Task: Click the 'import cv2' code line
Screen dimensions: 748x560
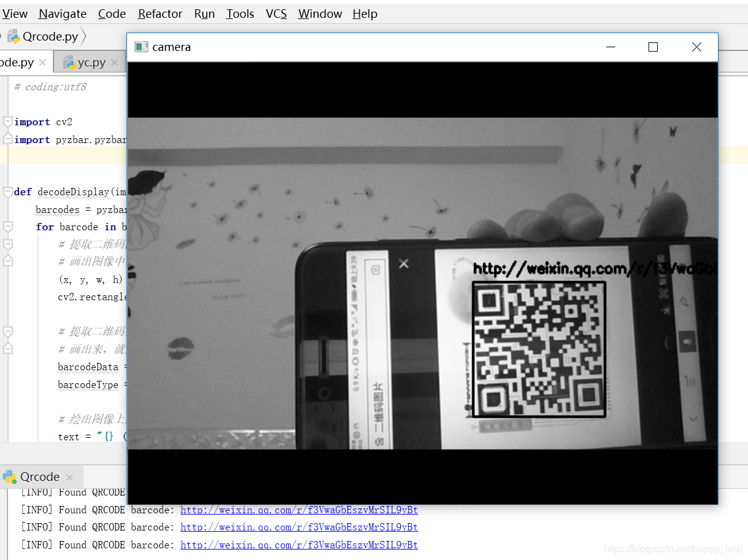Action: pos(44,122)
